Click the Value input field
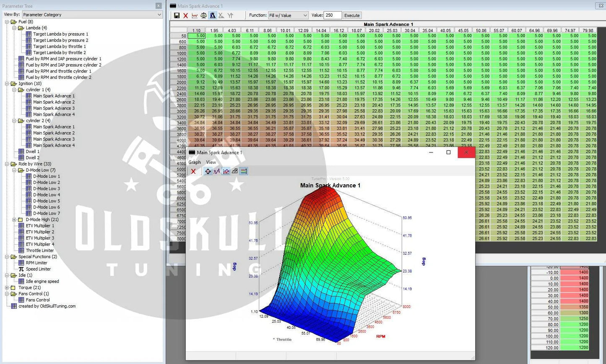 pos(332,15)
